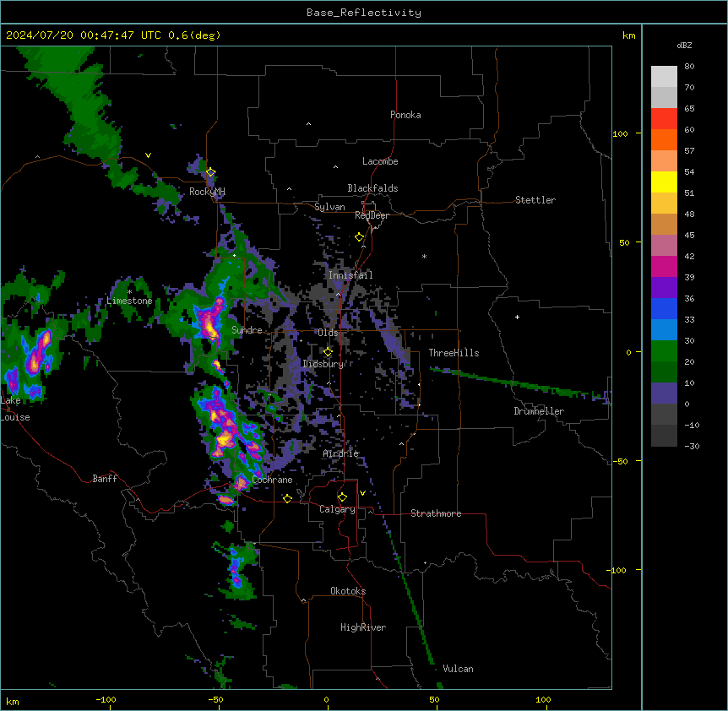Select the red 65 dBZ color swatch
728x711 pixels.
point(664,119)
